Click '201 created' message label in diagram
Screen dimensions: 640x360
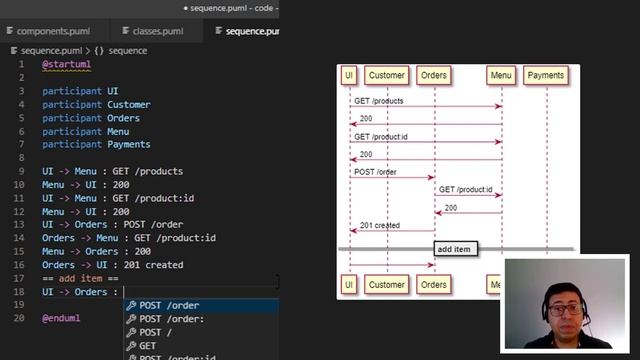coord(380,225)
